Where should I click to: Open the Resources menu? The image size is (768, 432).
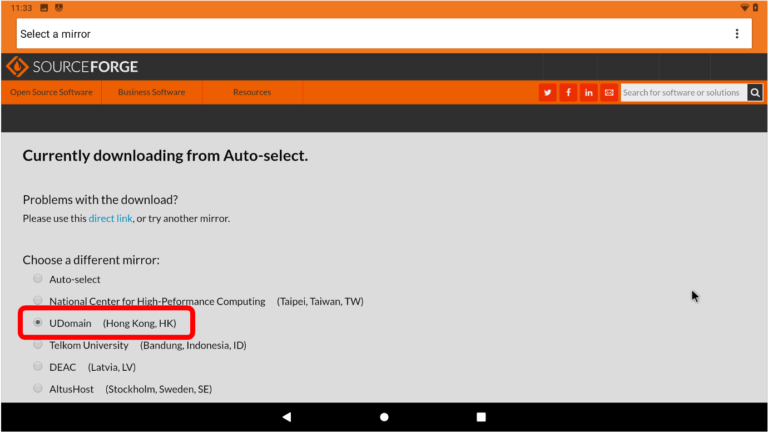click(x=252, y=93)
